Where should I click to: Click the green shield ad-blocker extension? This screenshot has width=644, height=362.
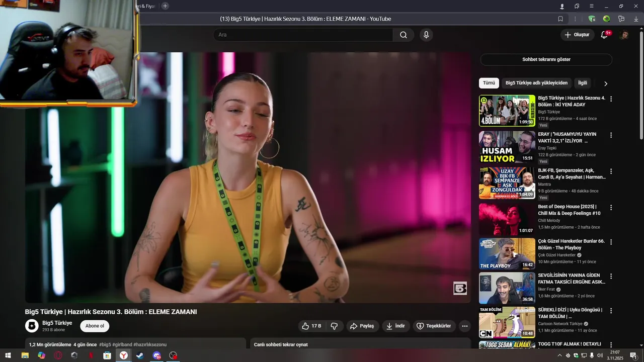tap(592, 19)
